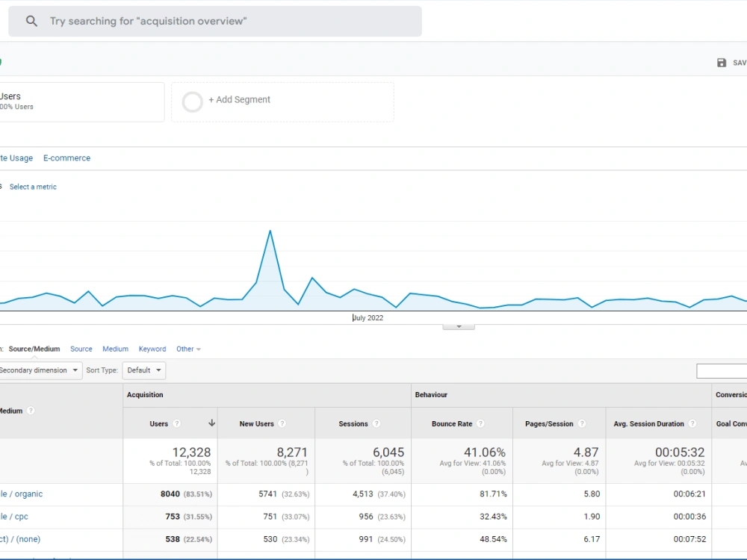The width and height of the screenshot is (747, 560).
Task: Open the E-commerce tab
Action: pos(66,158)
